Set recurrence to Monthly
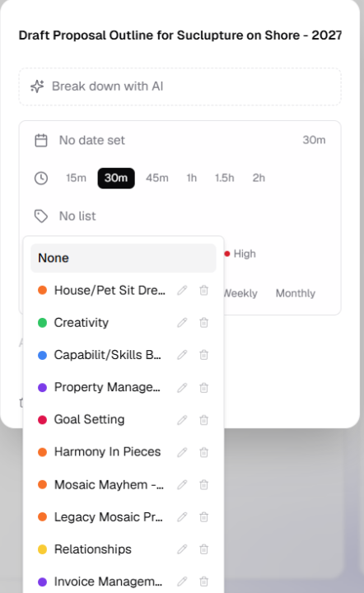The height and width of the screenshot is (593, 364). (x=296, y=293)
